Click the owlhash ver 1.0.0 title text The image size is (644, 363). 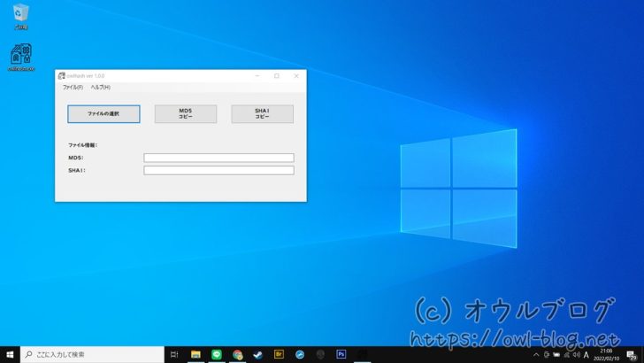tap(86, 75)
